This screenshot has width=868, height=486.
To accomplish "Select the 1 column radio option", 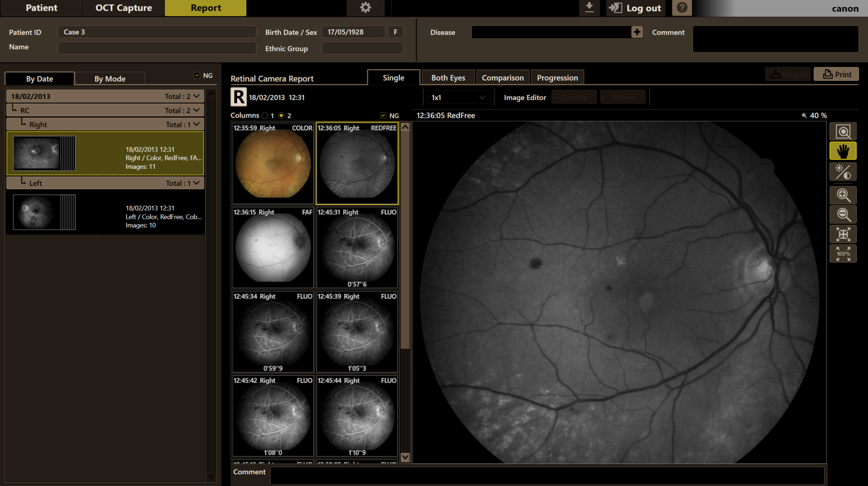I will [x=265, y=116].
